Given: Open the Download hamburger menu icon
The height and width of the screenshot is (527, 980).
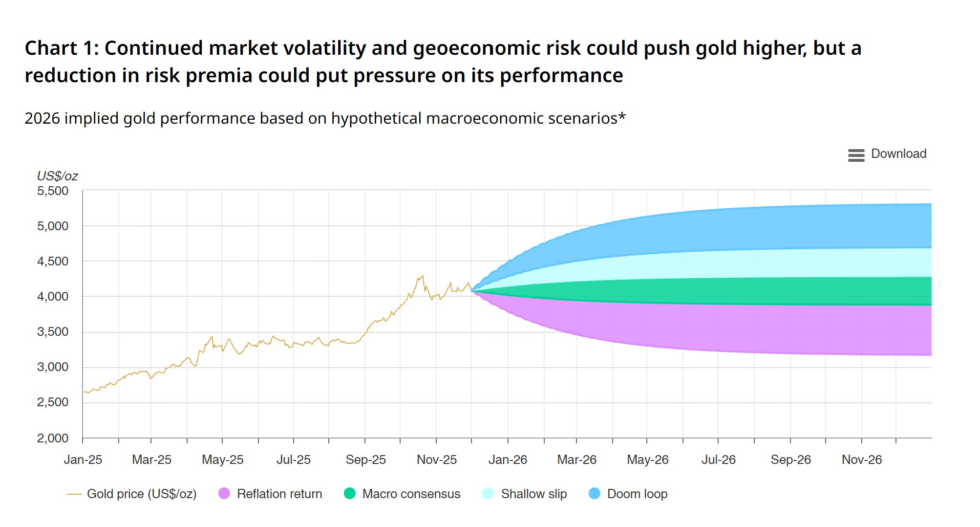Looking at the screenshot, I should click(856, 155).
